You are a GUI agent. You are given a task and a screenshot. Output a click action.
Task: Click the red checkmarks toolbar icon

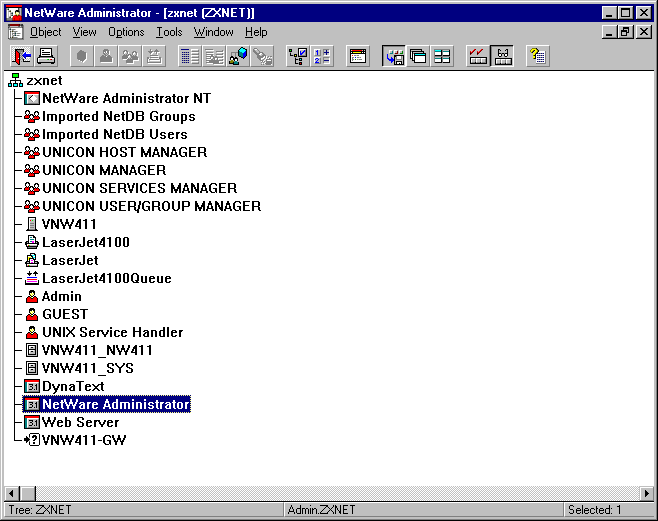(478, 56)
